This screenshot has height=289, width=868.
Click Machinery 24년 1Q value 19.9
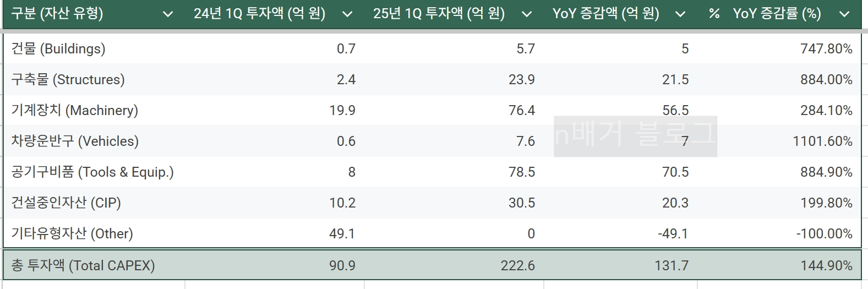[342, 110]
